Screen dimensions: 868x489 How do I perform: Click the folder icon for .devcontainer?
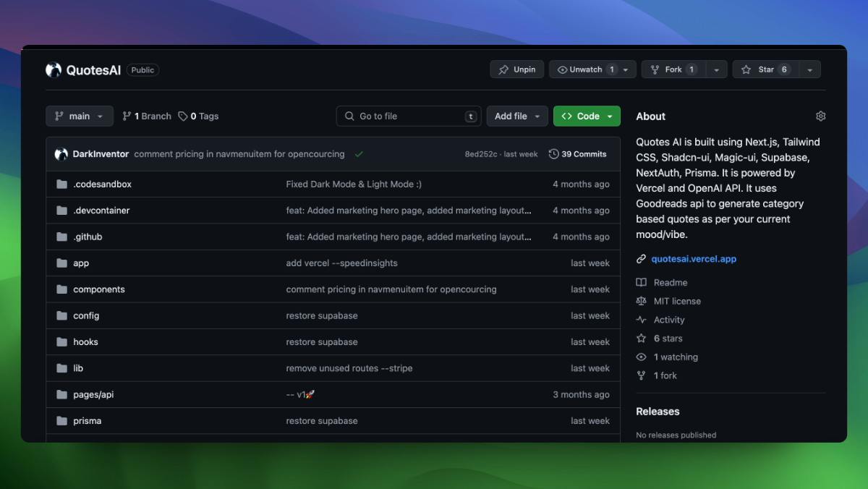click(x=61, y=211)
